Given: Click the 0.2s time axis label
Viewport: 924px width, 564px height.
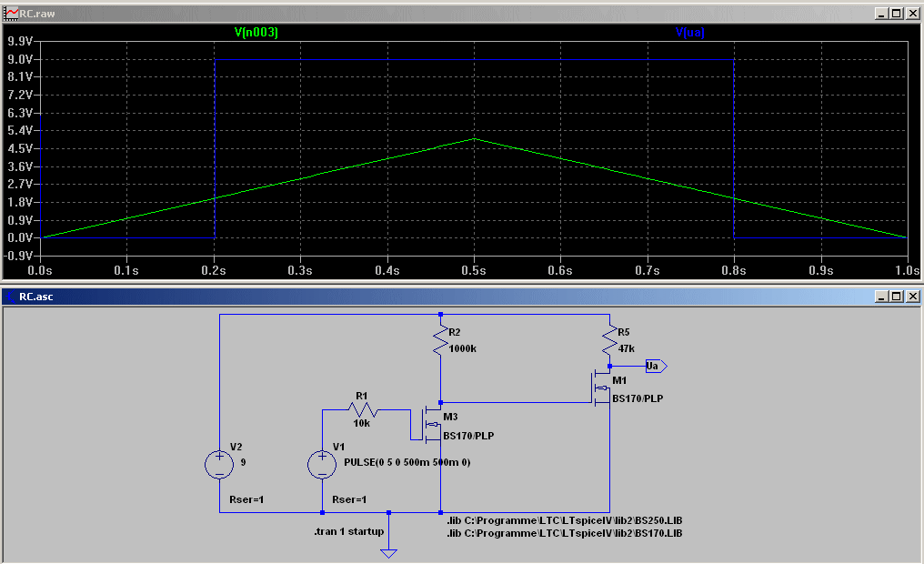Looking at the screenshot, I should pos(214,270).
